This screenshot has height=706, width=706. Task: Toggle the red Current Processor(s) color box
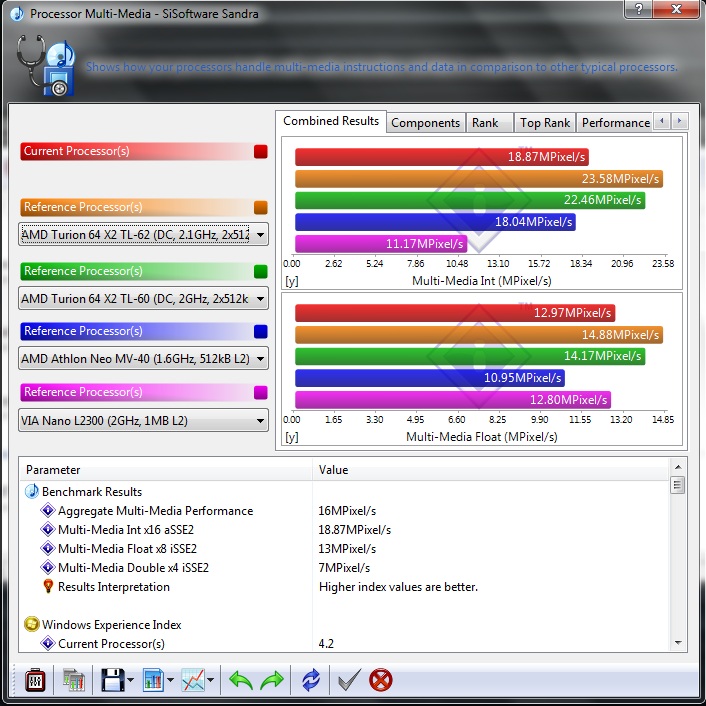tap(261, 152)
